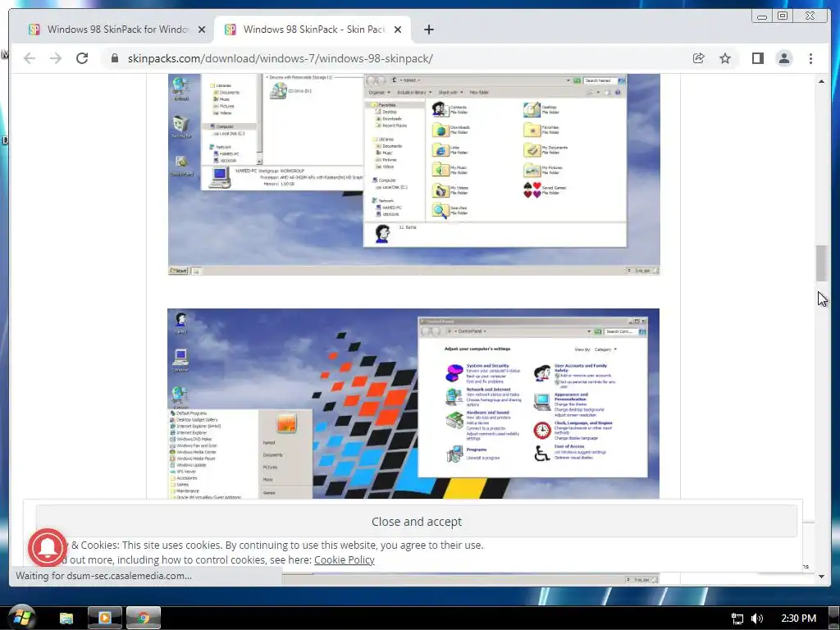Open the file explorer screenshot thumbnail
Screen dimensions: 840x630
[x=413, y=175]
